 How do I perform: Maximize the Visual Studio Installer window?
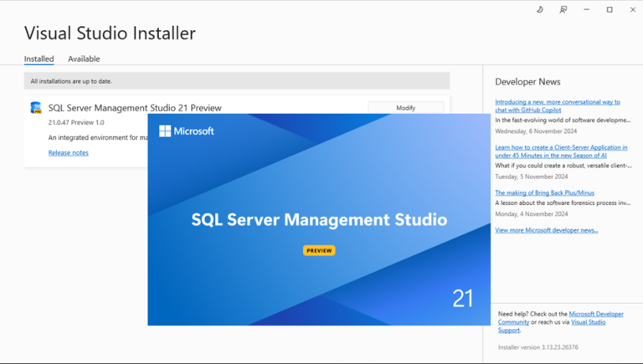click(x=610, y=10)
